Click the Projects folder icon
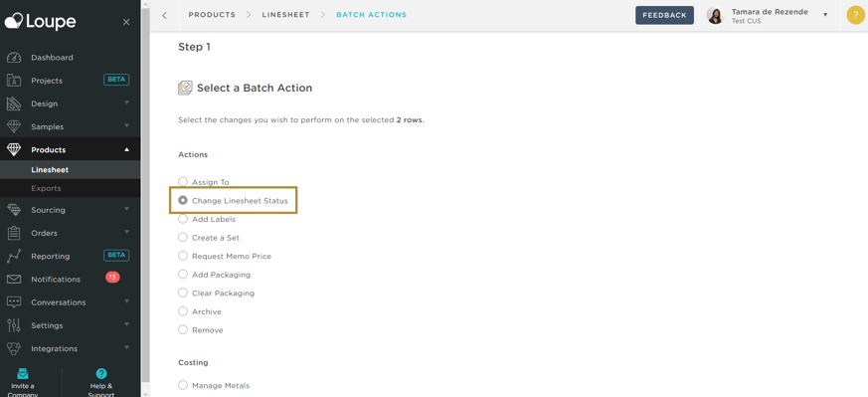 14,81
